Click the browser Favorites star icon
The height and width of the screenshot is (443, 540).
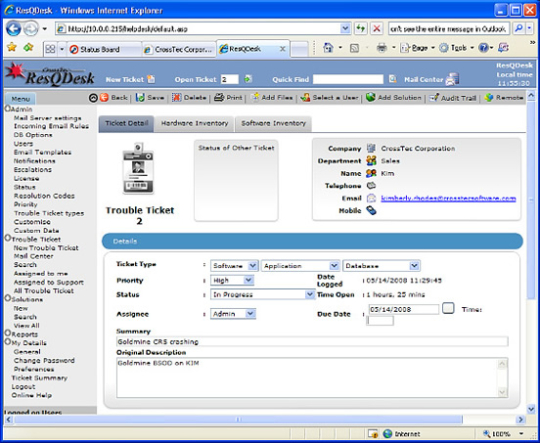(x=12, y=47)
